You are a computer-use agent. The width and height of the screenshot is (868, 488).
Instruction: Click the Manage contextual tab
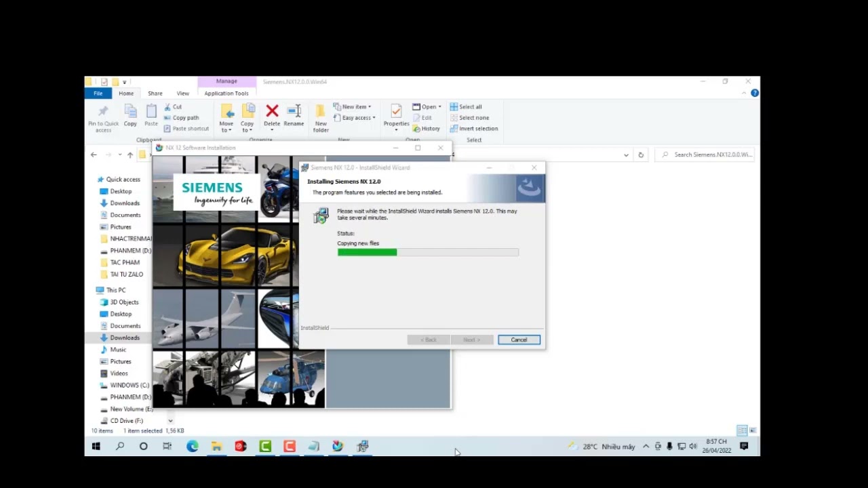(226, 81)
